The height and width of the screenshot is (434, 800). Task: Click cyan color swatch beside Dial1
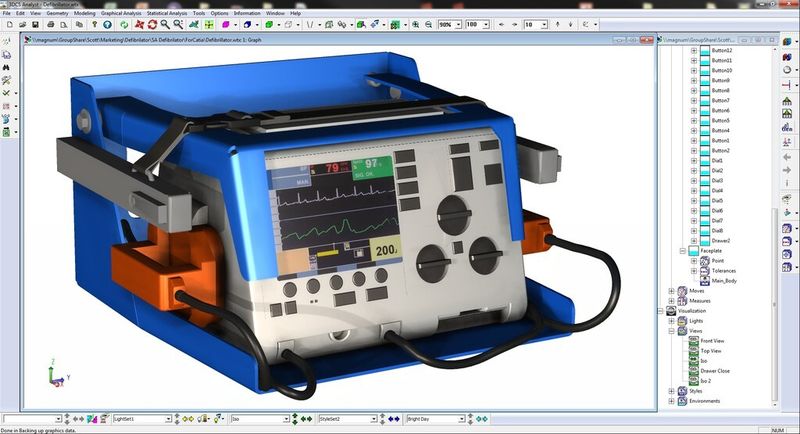(x=705, y=161)
